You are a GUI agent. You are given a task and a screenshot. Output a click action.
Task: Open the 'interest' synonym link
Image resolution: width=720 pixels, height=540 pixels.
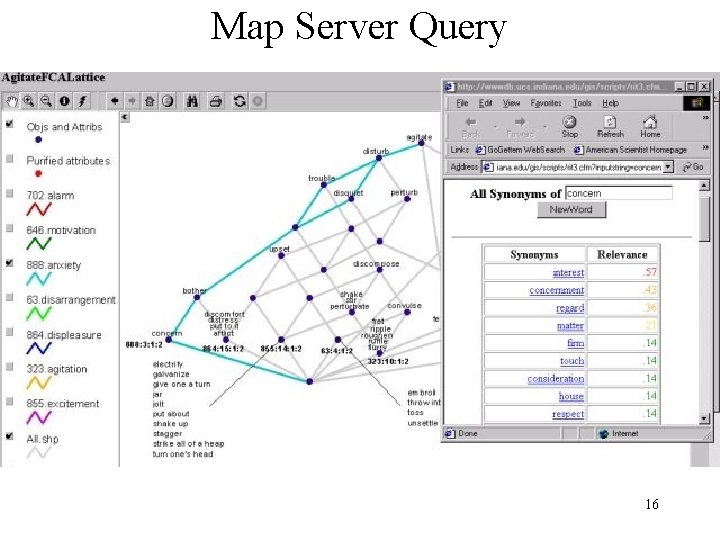tap(568, 273)
